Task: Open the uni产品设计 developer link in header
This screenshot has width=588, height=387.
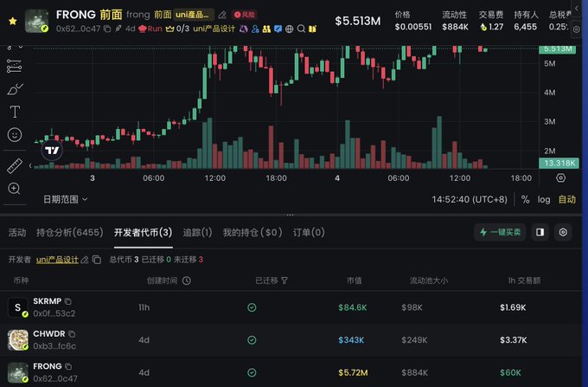Action: click(x=214, y=29)
